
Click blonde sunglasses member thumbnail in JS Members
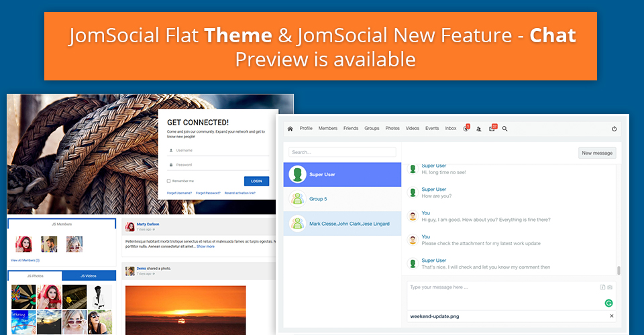click(x=74, y=244)
